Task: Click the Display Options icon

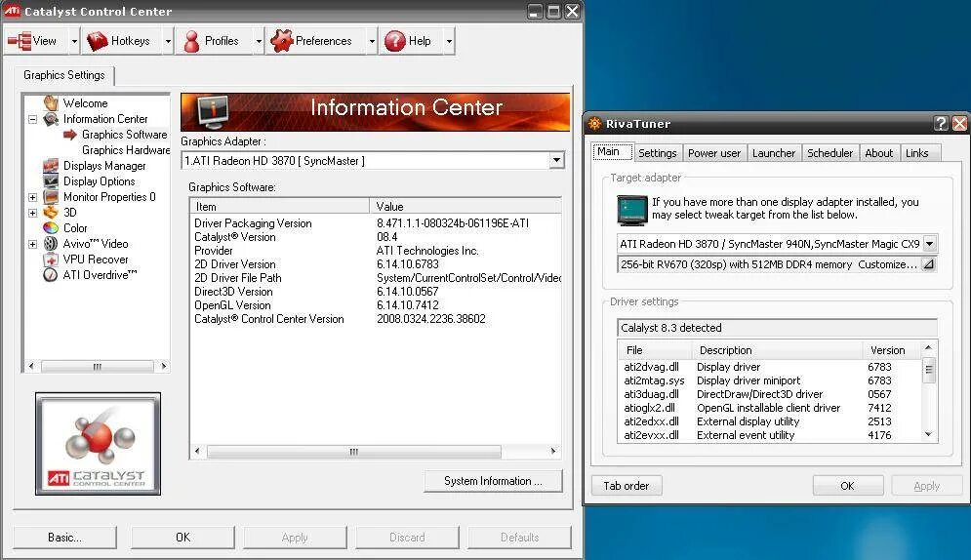Action: tap(51, 180)
